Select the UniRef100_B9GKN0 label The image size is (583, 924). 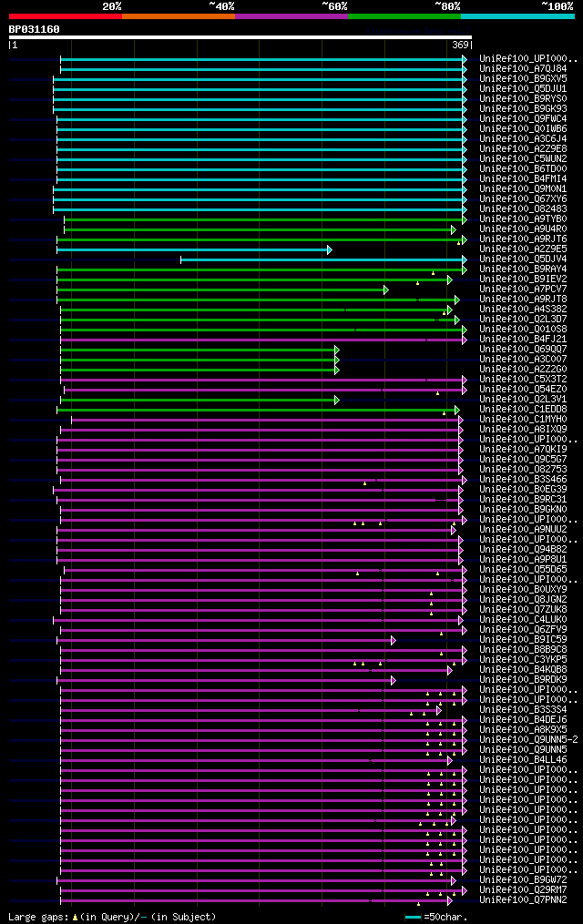524,510
